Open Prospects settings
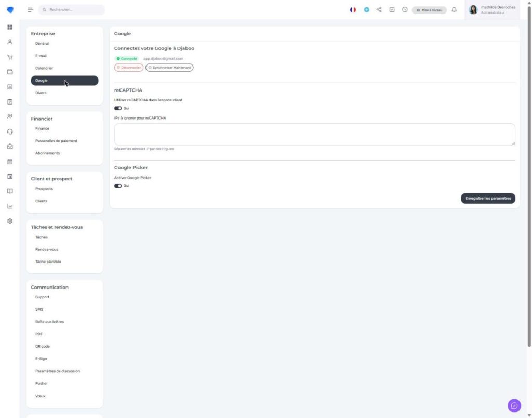The height and width of the screenshot is (418, 532). point(44,189)
